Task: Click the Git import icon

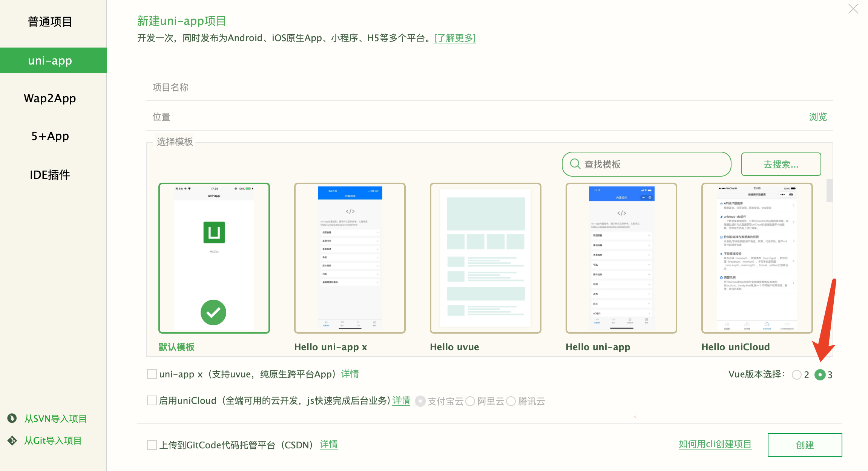Action: [x=12, y=440]
